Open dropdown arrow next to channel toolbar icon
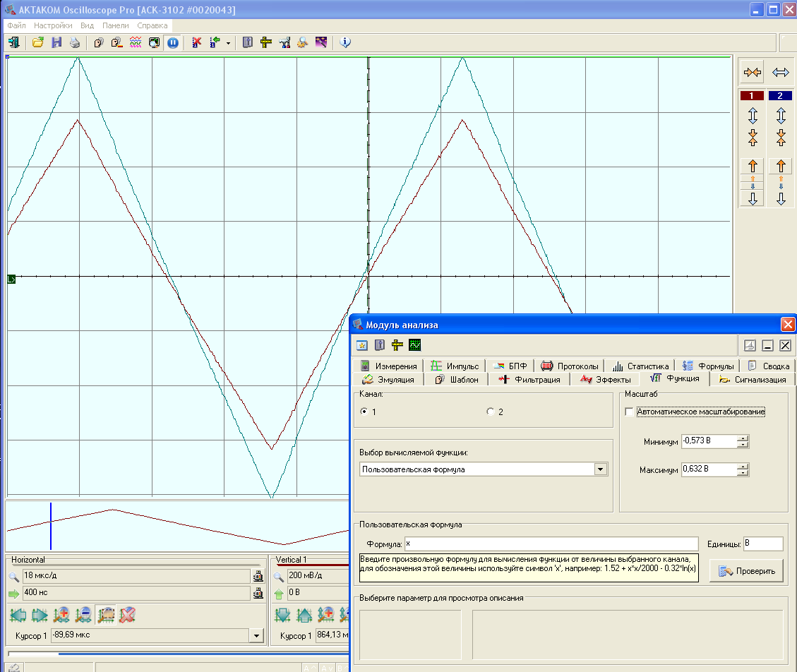 point(228,43)
